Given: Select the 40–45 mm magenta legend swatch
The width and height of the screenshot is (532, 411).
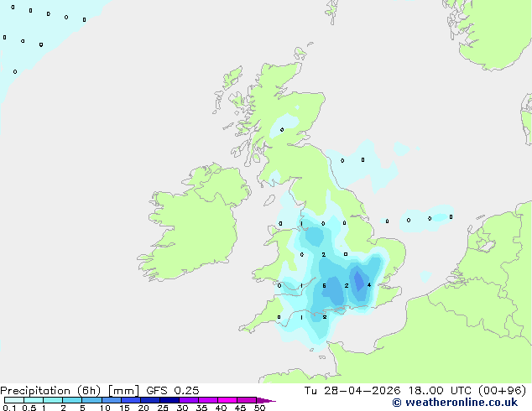Looking at the screenshot, I should tap(227, 400).
